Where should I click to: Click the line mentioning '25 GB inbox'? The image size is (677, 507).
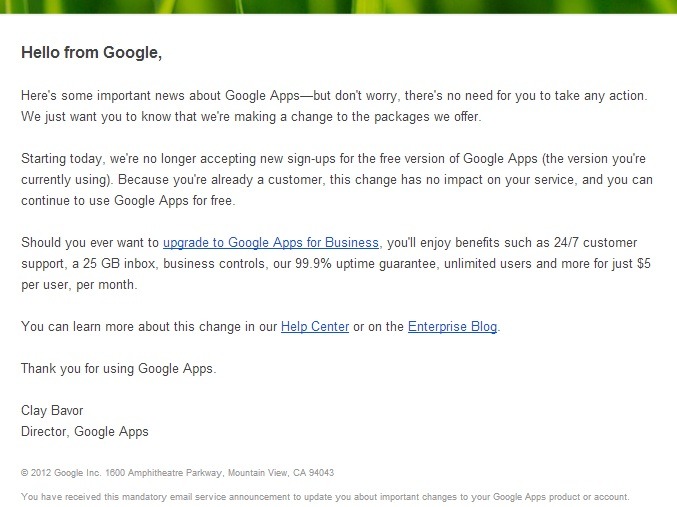pyautogui.click(x=336, y=264)
